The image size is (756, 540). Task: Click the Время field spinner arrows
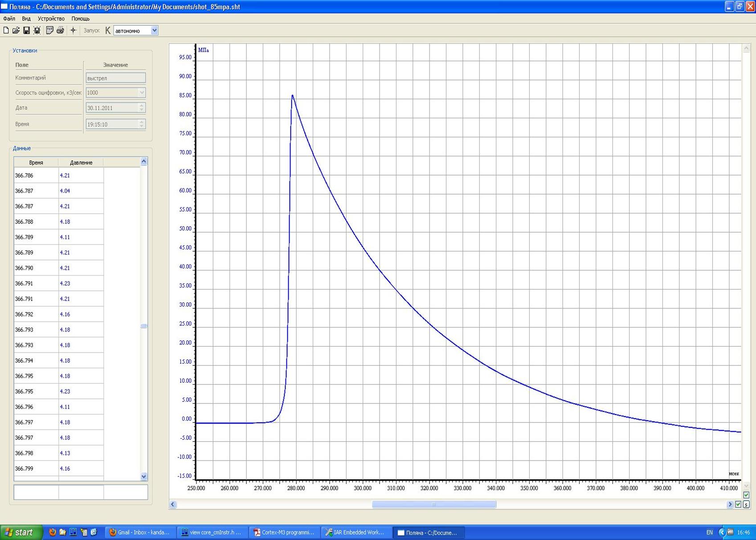pyautogui.click(x=142, y=124)
